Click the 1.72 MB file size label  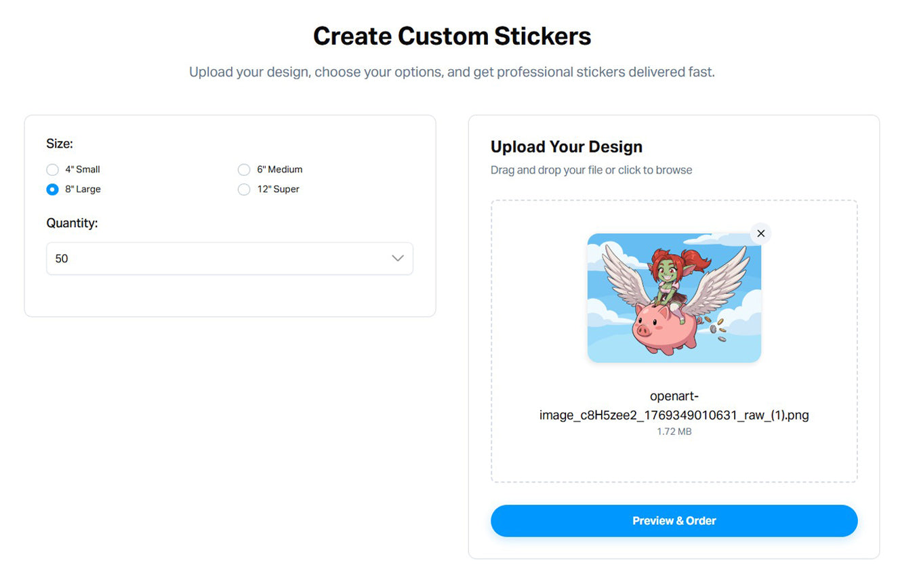(674, 432)
